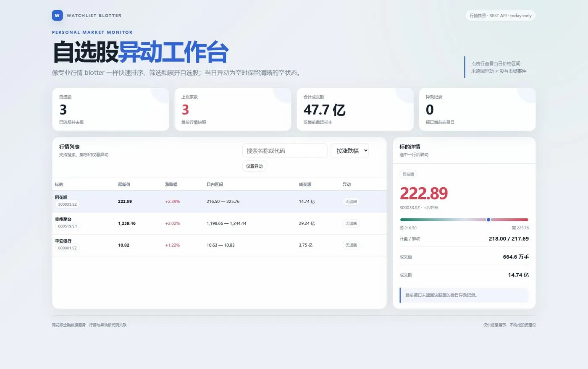Click the 218.00 / 217.69 open and close value
Image resolution: width=588 pixels, height=369 pixels.
pos(509,238)
